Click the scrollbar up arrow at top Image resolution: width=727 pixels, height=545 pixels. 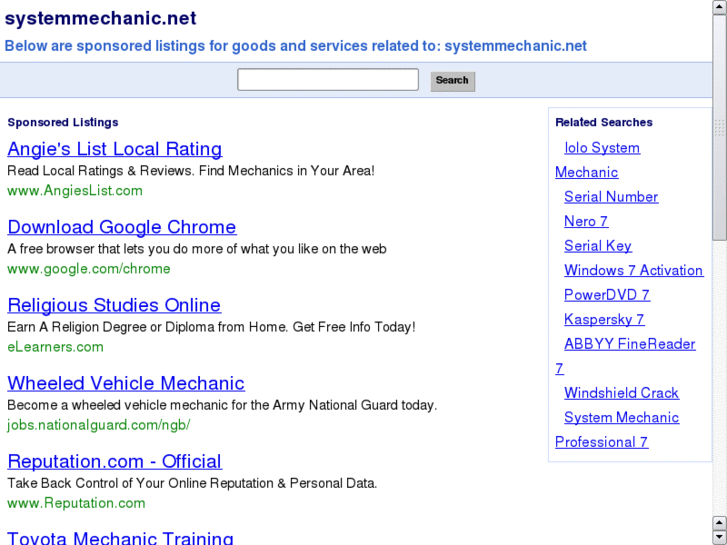pyautogui.click(x=719, y=7)
